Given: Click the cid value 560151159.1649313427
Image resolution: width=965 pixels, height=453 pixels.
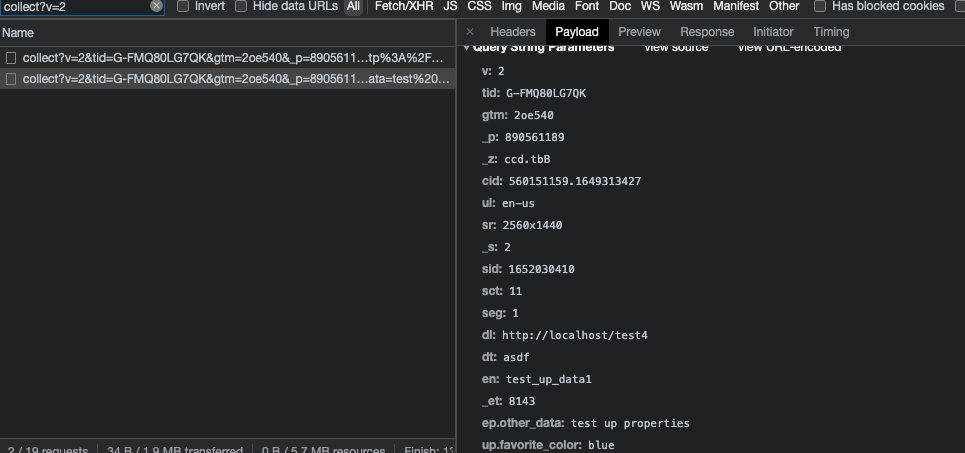Looking at the screenshot, I should point(575,182).
